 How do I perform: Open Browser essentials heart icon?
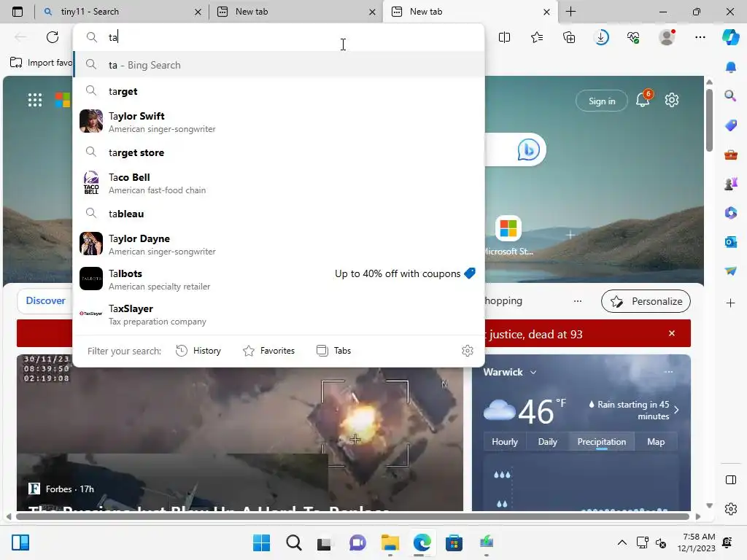point(634,37)
